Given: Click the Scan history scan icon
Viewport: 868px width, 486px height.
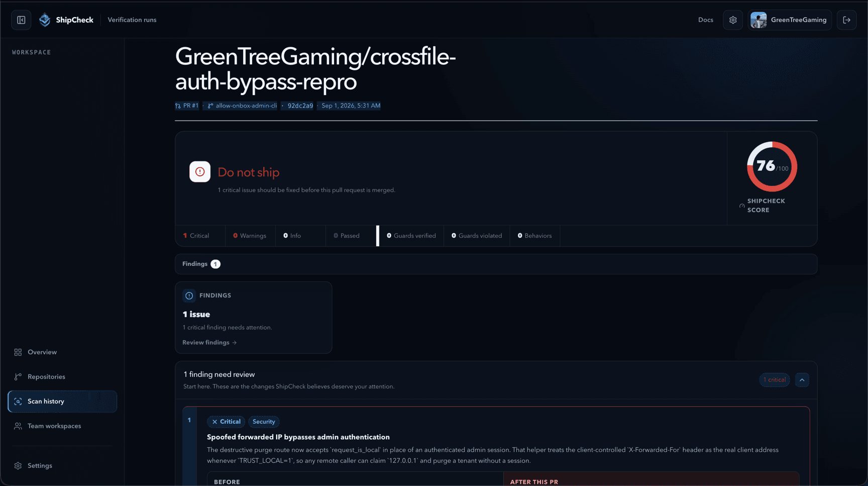Looking at the screenshot, I should coord(18,402).
